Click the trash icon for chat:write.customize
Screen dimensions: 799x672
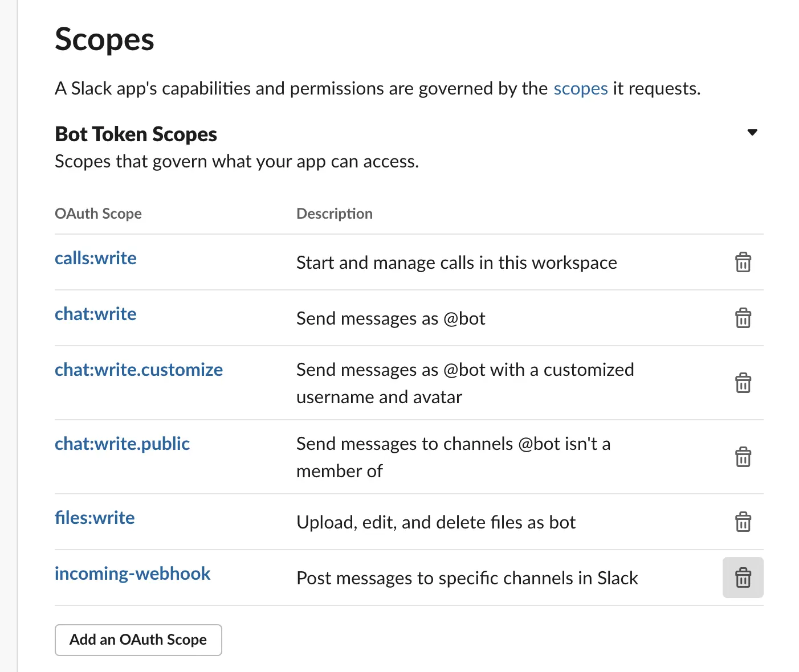[x=743, y=383]
